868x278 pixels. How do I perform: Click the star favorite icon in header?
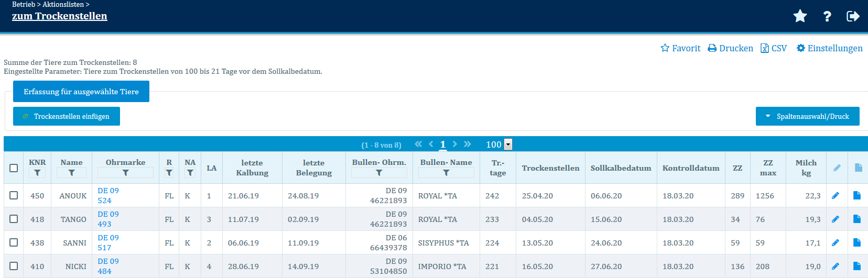[800, 16]
